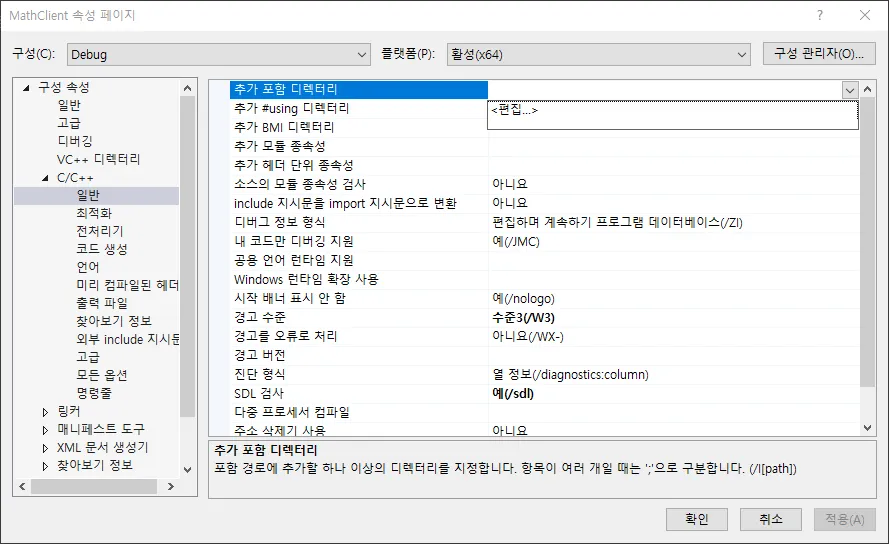Select the VC++ 디렉터리 tree item
The width and height of the screenshot is (889, 544).
pyautogui.click(x=98, y=159)
